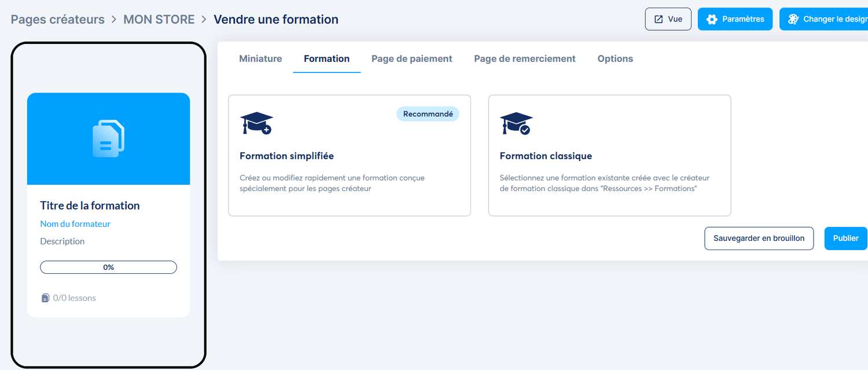Click Changer le design button
Viewport: 868px width, 370px height.
click(823, 19)
